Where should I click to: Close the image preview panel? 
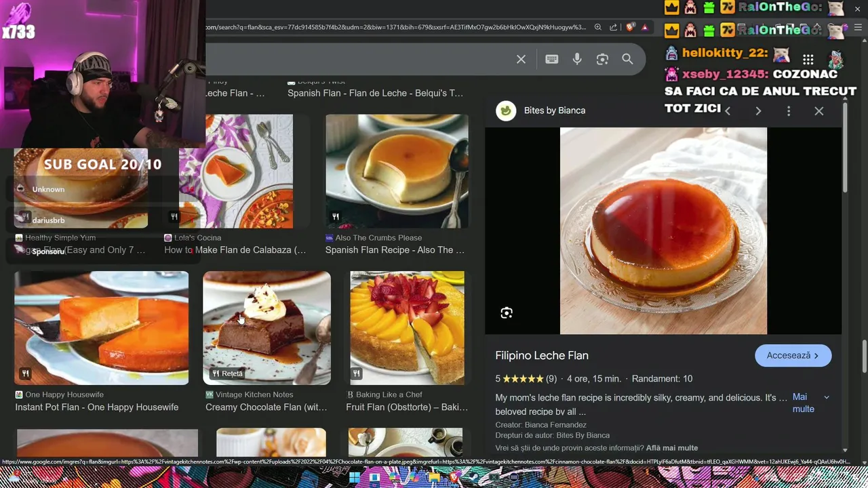(x=818, y=111)
